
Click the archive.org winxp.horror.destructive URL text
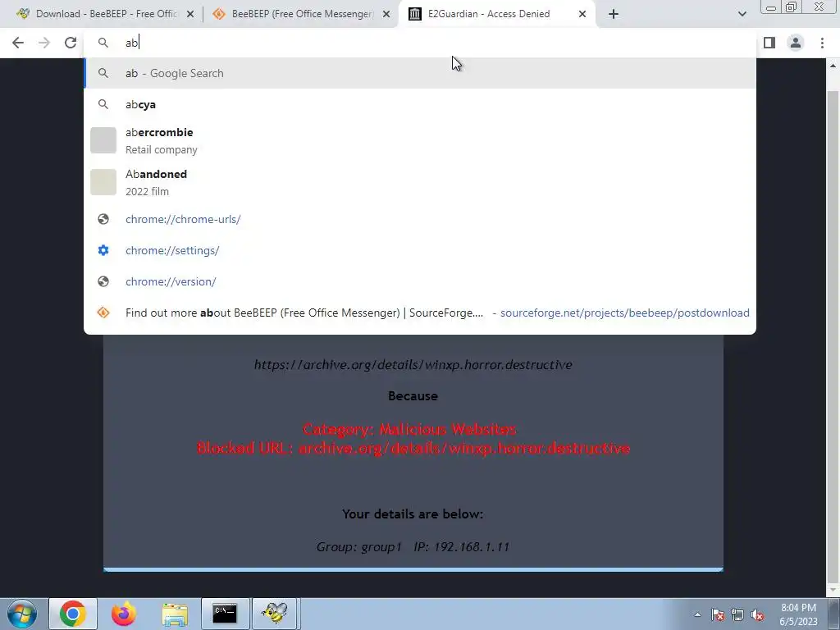[413, 365]
